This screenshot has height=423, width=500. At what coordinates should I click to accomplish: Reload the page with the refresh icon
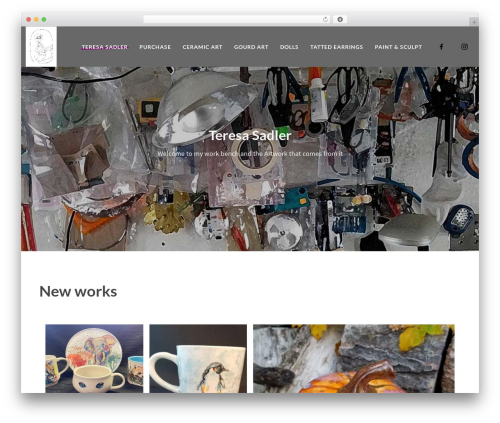coord(325,19)
